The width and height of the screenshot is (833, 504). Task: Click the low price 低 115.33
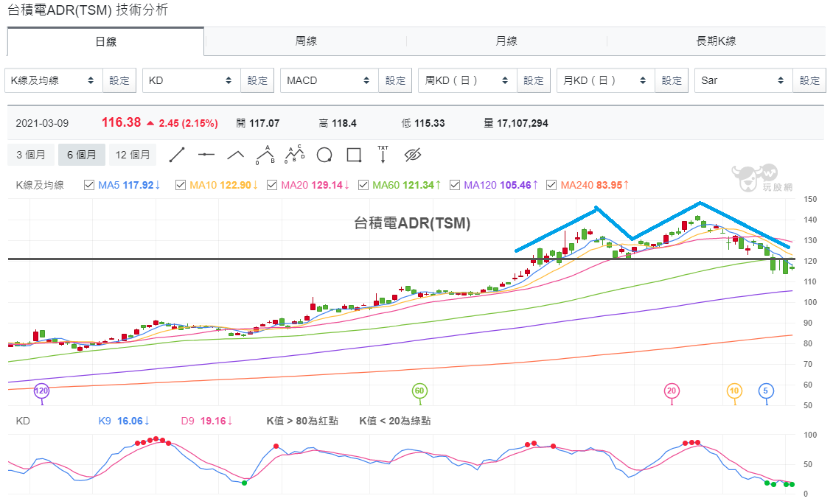[x=423, y=123]
